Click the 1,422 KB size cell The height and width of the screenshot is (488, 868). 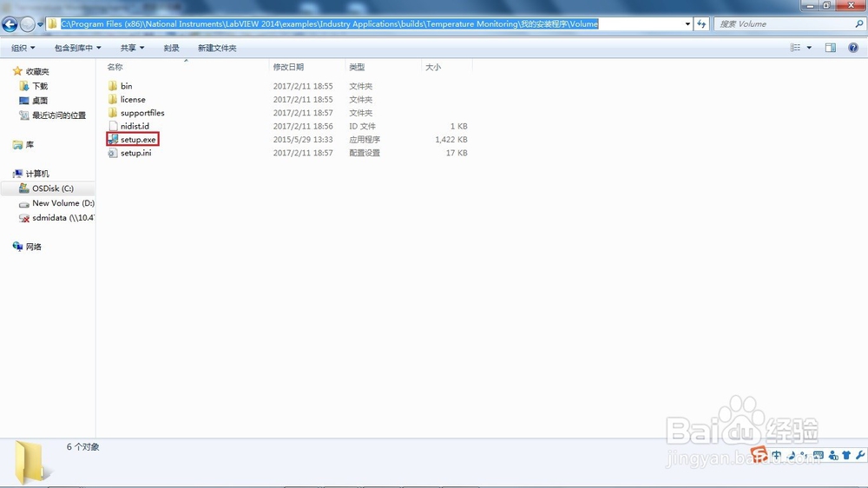451,140
